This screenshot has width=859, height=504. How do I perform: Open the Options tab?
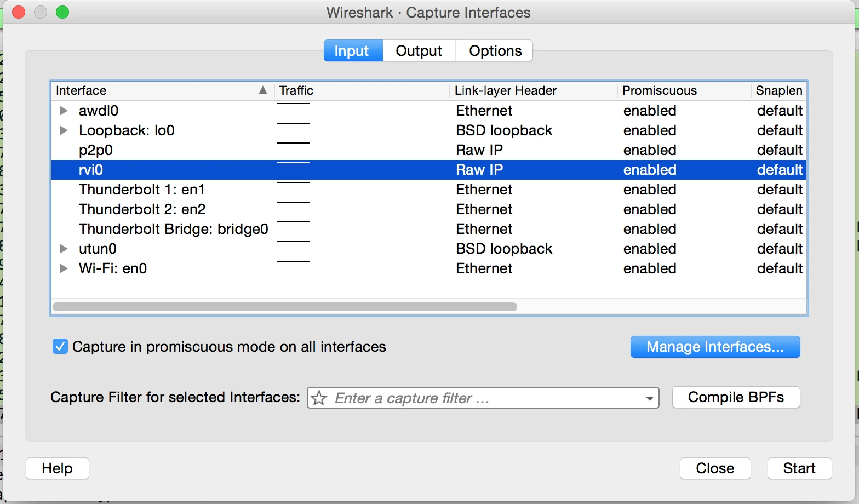pyautogui.click(x=495, y=51)
